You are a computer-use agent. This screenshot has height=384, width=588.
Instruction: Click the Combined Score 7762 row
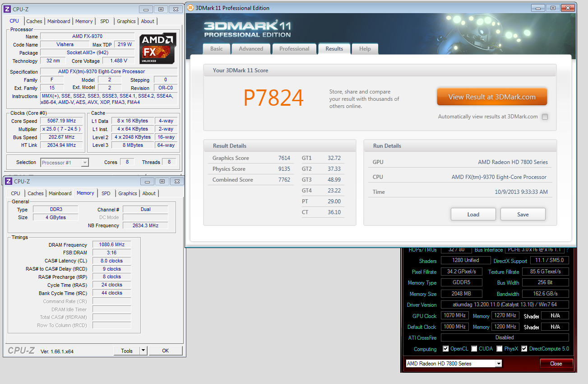coord(251,180)
